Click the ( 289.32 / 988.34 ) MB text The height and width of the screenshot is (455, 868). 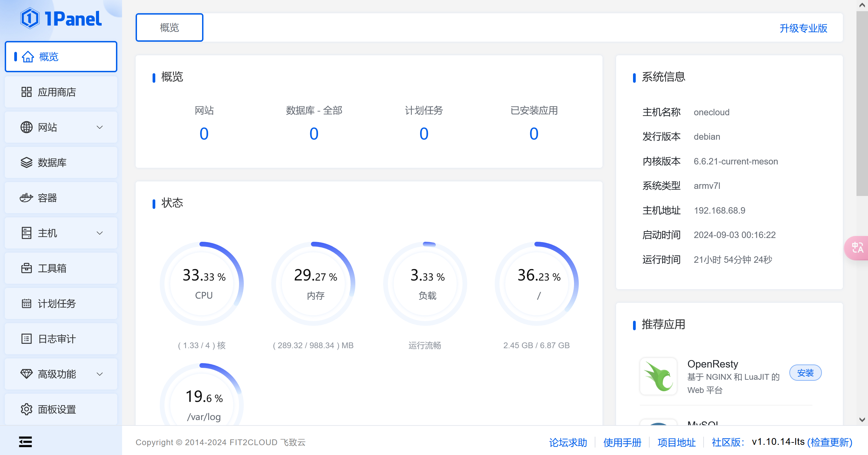[x=313, y=345]
